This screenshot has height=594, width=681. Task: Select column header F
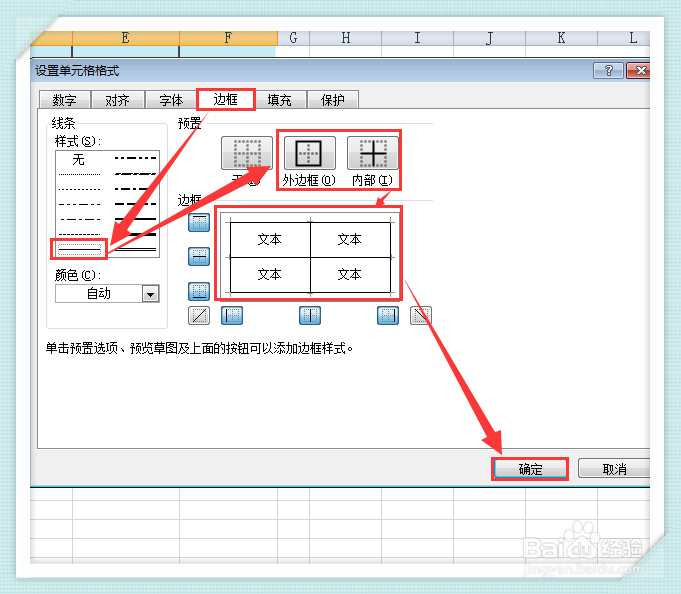tap(228, 38)
